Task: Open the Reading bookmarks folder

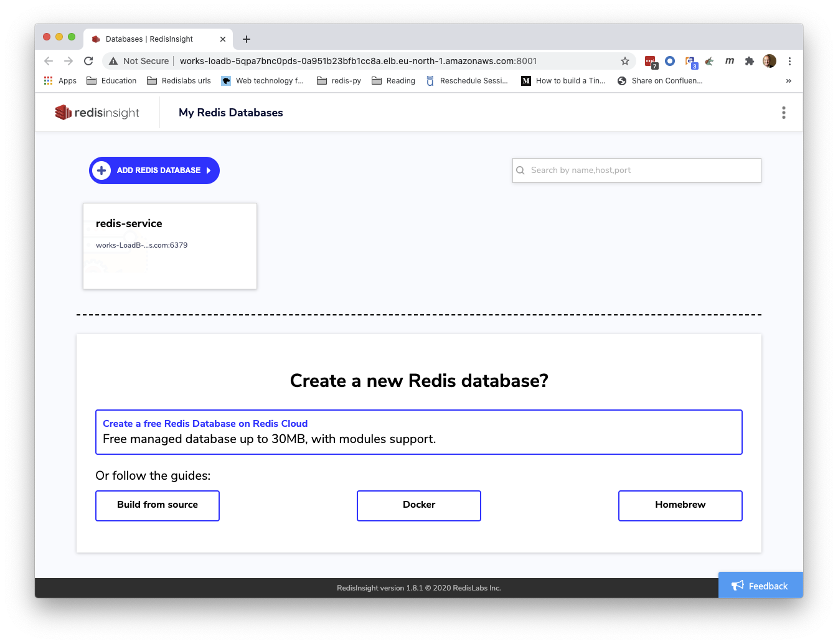Action: click(x=393, y=81)
